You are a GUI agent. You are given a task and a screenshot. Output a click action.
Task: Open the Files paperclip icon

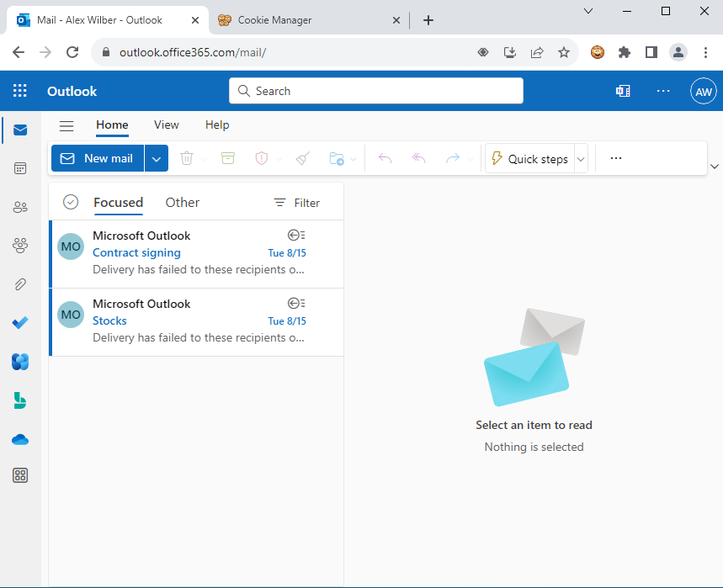(20, 284)
